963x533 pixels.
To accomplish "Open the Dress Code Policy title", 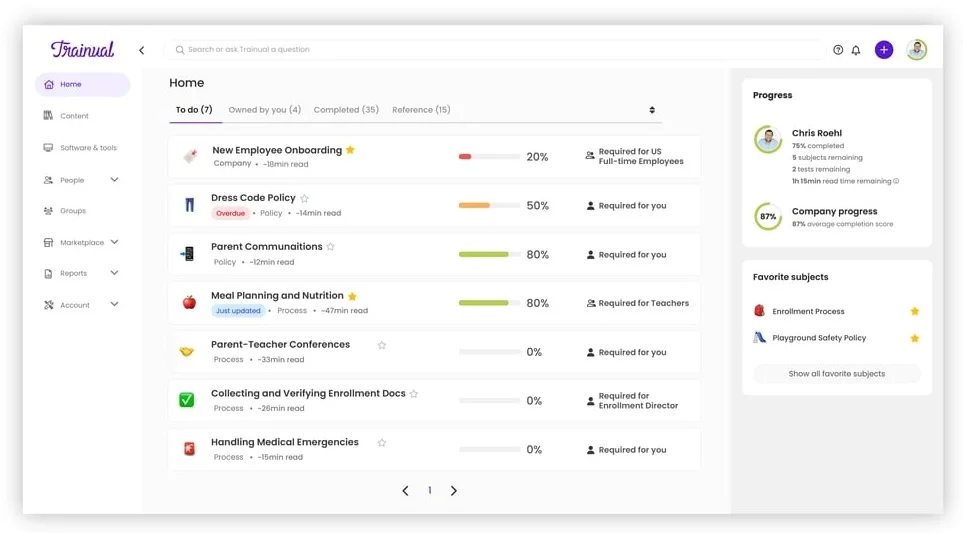I will (x=253, y=198).
